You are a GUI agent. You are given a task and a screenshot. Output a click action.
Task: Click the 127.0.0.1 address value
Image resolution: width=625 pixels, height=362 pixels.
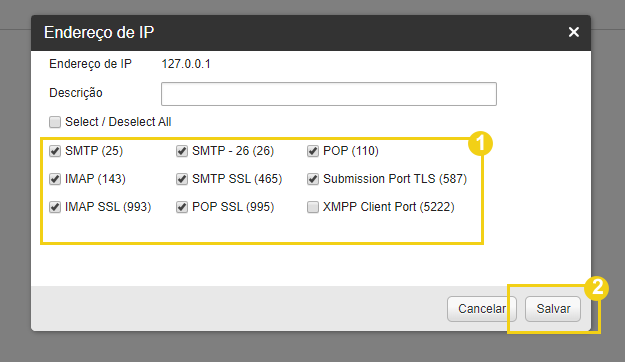186,64
